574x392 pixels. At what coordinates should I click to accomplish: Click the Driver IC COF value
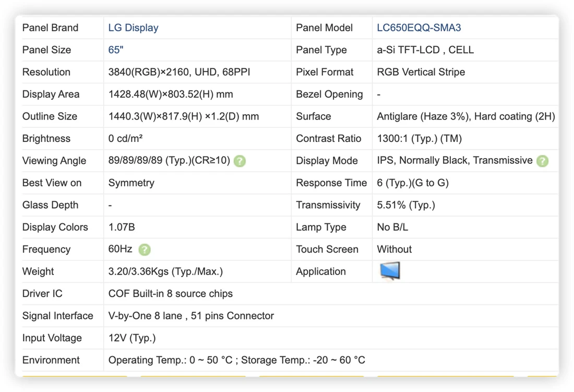(170, 293)
